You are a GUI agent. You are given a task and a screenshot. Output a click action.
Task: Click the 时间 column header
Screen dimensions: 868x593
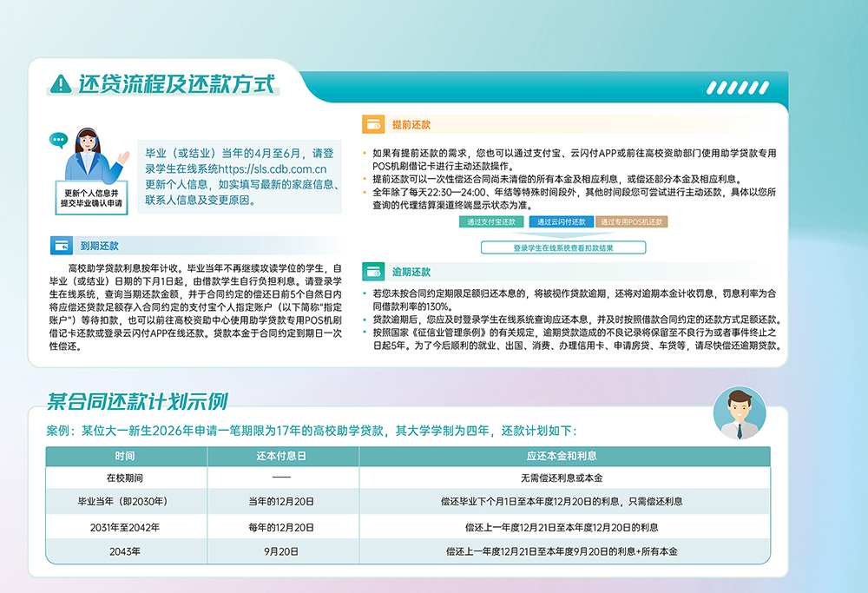125,456
